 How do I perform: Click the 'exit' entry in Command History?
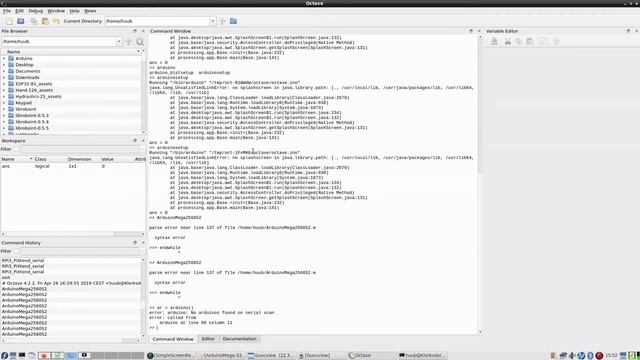coord(71,277)
